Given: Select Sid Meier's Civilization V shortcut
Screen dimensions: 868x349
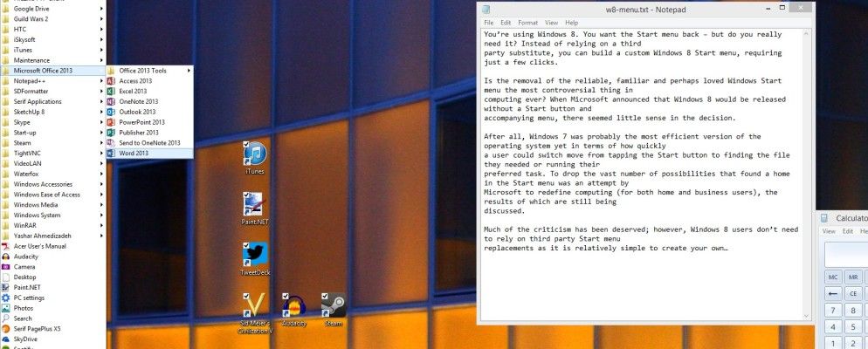Looking at the screenshot, I should pos(255,313).
